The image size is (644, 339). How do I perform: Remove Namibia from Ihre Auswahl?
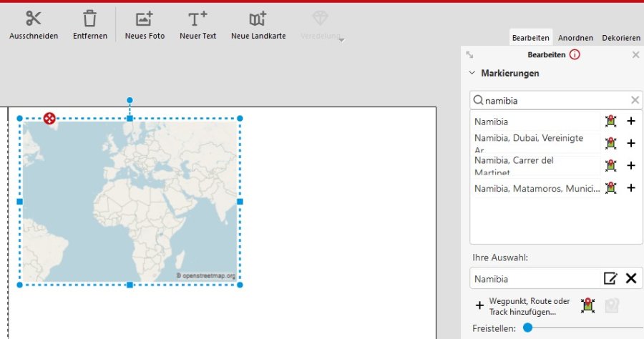[x=631, y=279]
